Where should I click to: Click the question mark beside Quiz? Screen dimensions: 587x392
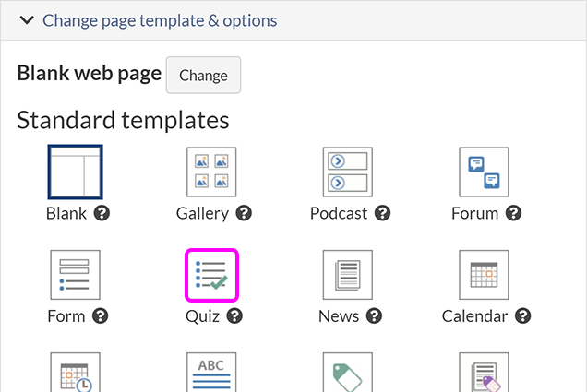click(235, 316)
